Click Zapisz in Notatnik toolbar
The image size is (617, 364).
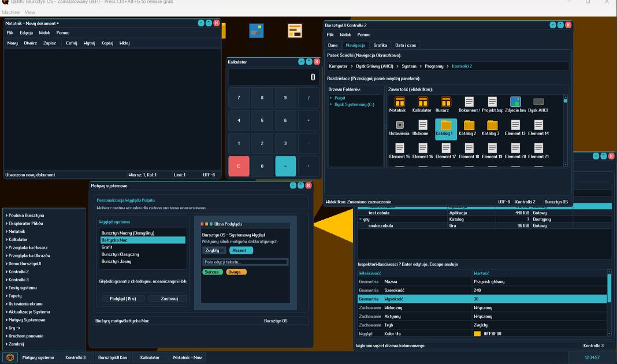pyautogui.click(x=50, y=43)
